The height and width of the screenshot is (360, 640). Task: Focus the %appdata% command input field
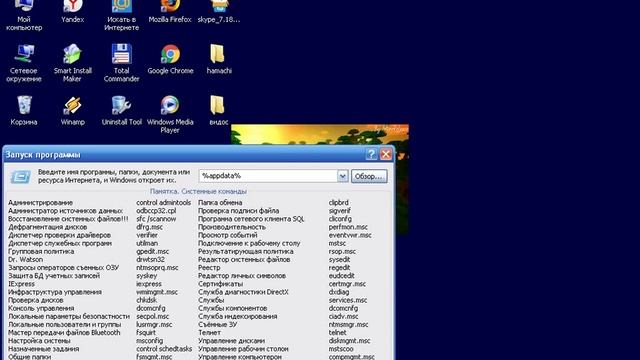pyautogui.click(x=268, y=176)
